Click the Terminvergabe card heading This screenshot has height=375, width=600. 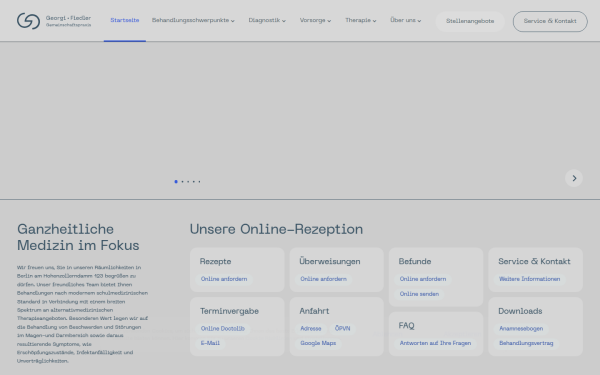229,311
